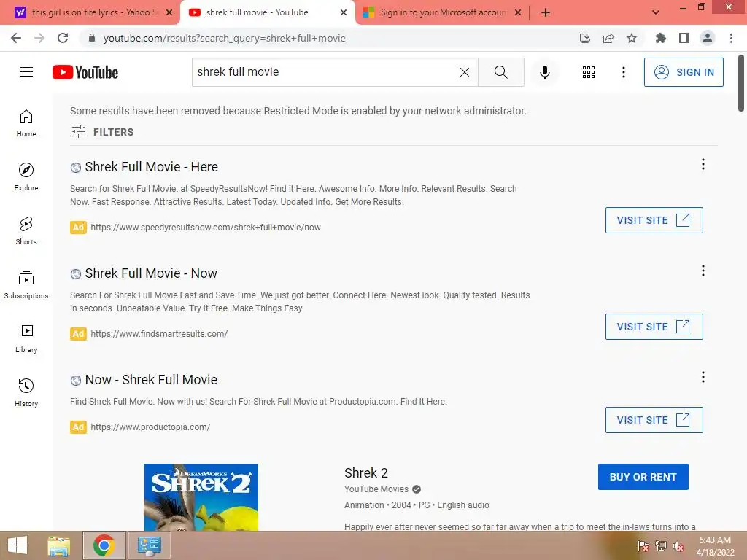Expand the FILTERS options
Image resolution: width=747 pixels, height=560 pixels.
click(x=102, y=132)
